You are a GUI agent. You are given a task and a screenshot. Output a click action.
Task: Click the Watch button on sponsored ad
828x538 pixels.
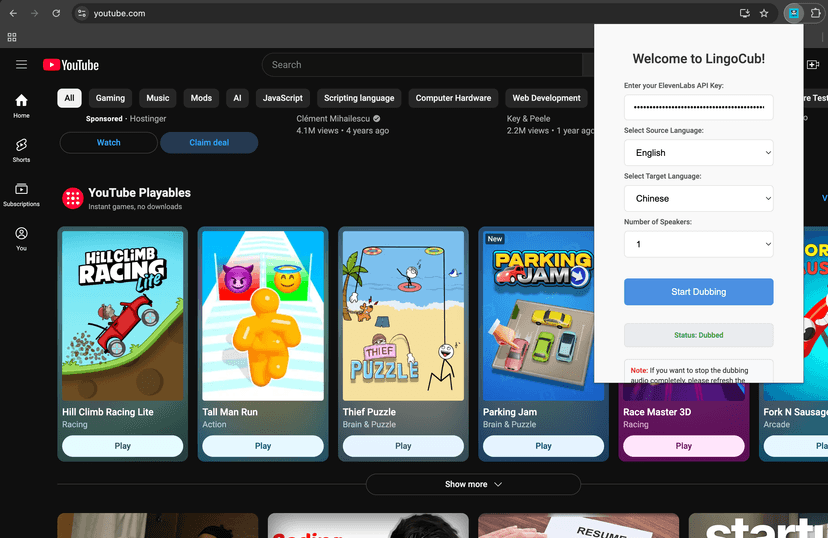109,143
